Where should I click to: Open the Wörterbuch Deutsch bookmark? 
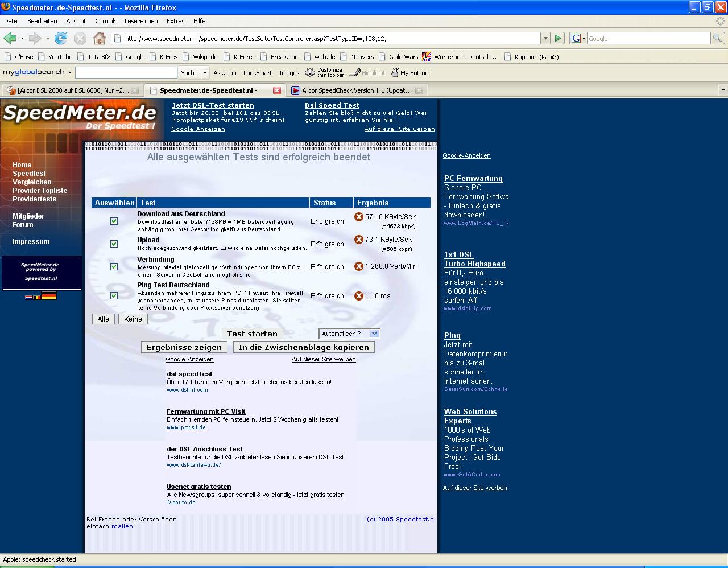460,56
